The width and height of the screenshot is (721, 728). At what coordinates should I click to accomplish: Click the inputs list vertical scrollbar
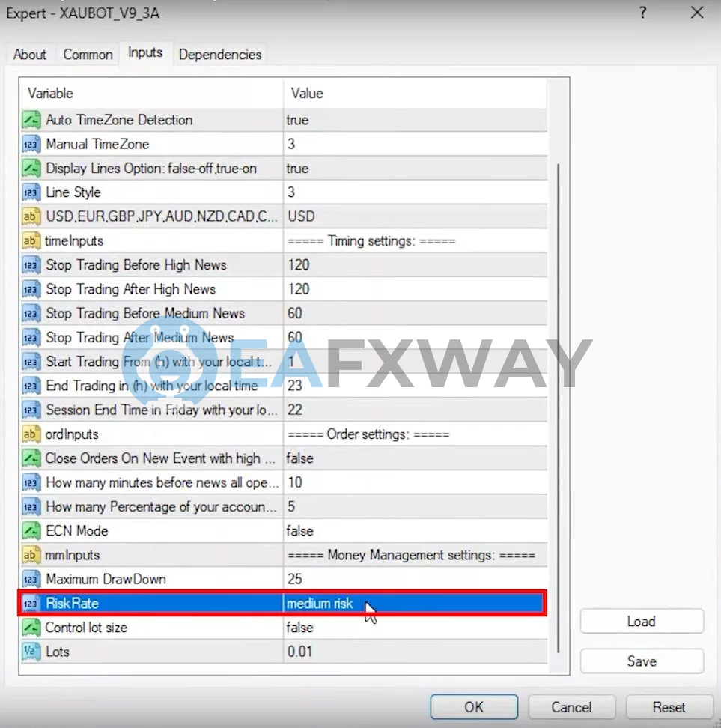tap(558, 407)
